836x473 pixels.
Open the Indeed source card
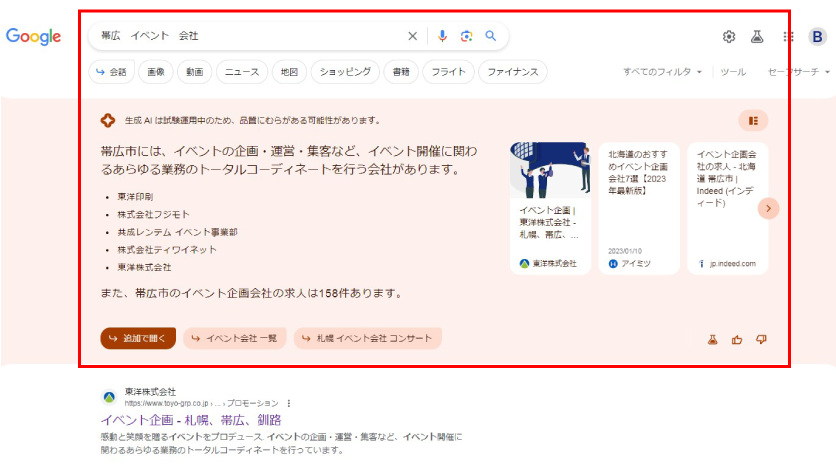tap(727, 208)
